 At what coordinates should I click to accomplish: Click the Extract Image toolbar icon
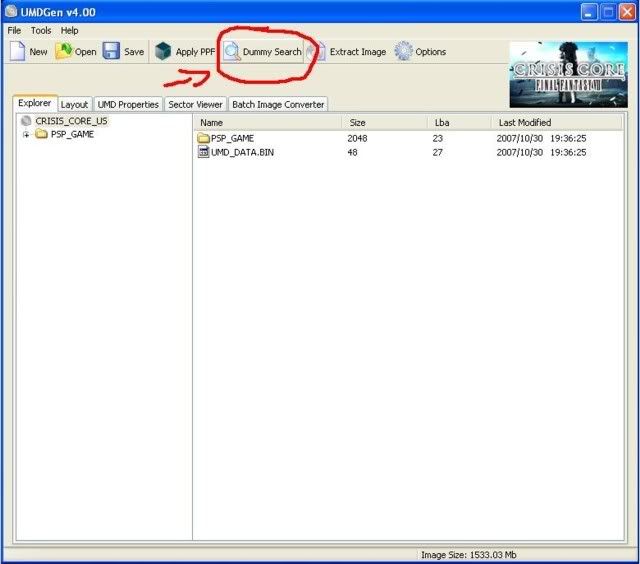(x=318, y=52)
